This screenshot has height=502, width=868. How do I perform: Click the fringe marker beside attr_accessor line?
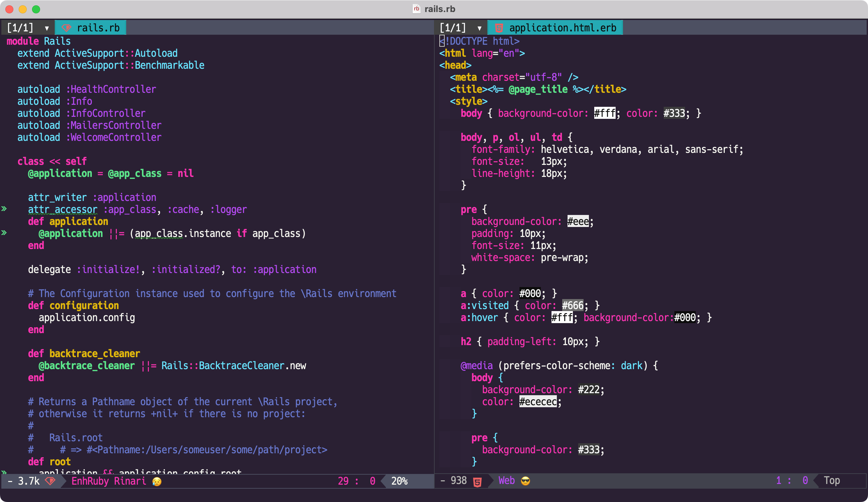pos(4,209)
